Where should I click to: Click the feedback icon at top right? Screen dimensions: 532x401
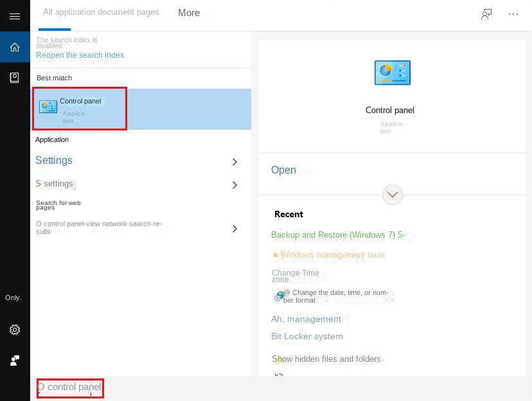(486, 14)
